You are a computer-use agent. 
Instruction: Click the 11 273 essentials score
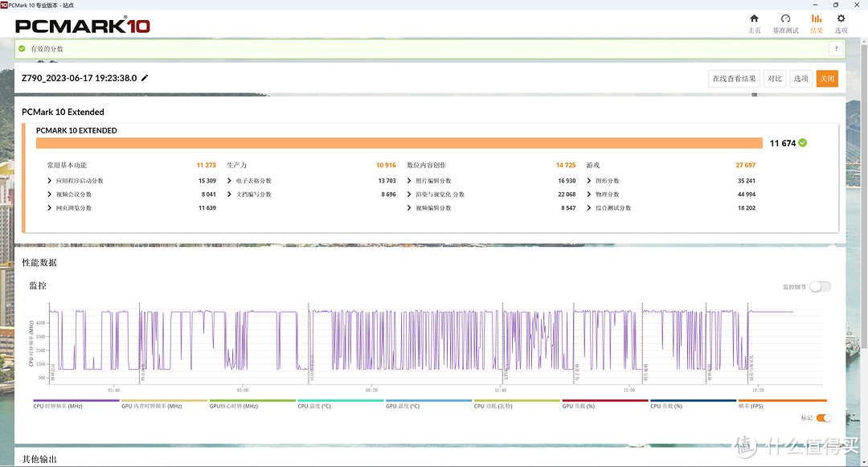[x=206, y=166]
